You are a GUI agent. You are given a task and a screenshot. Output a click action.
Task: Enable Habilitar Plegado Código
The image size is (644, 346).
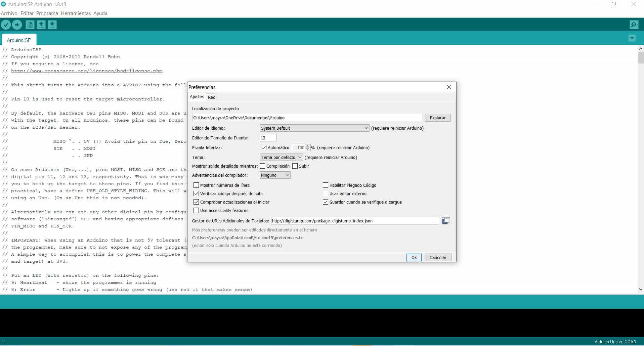pos(326,185)
